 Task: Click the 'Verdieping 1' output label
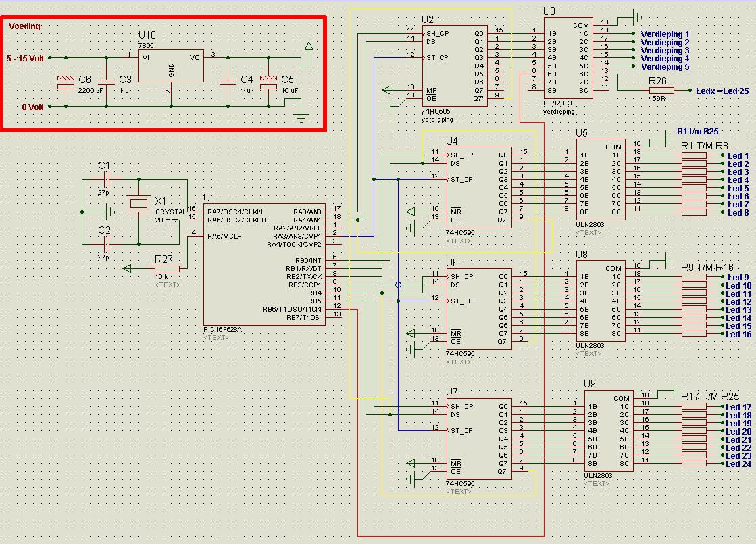coord(665,34)
